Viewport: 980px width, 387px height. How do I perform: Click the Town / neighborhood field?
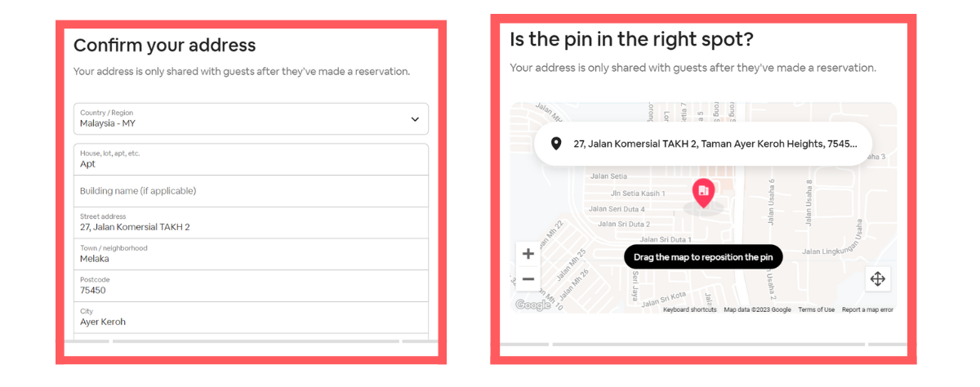(250, 254)
